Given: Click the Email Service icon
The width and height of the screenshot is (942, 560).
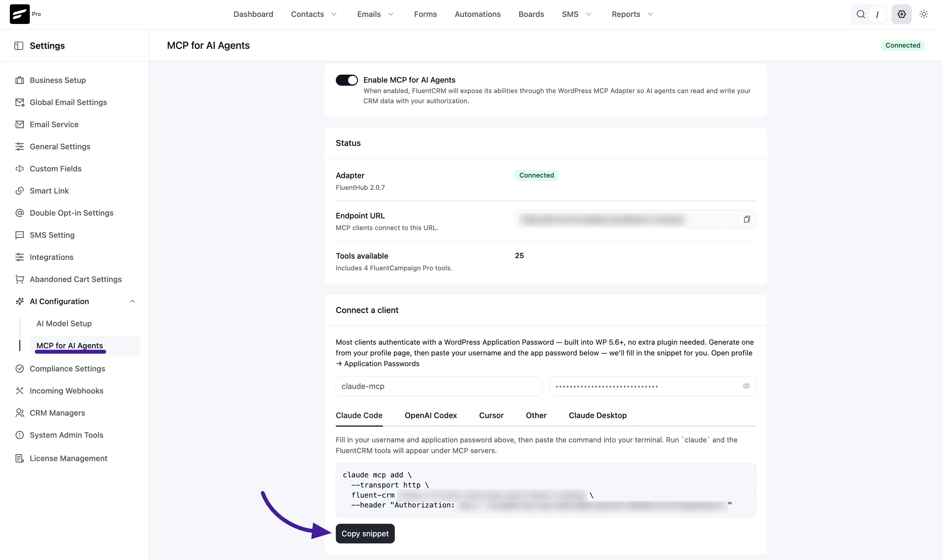Looking at the screenshot, I should [x=20, y=124].
